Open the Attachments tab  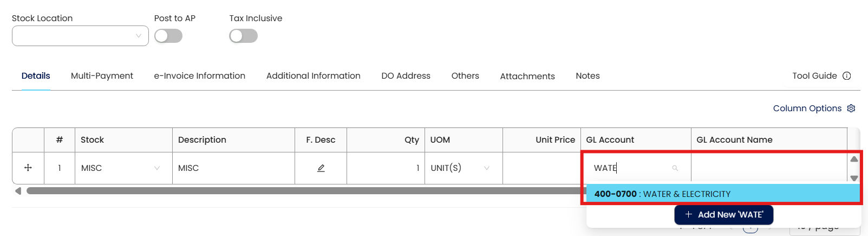527,76
